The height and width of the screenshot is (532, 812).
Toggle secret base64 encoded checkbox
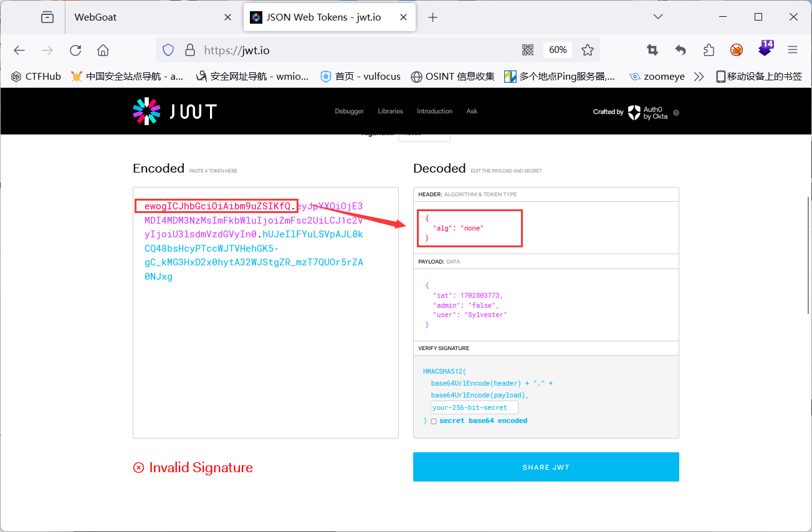click(x=434, y=422)
